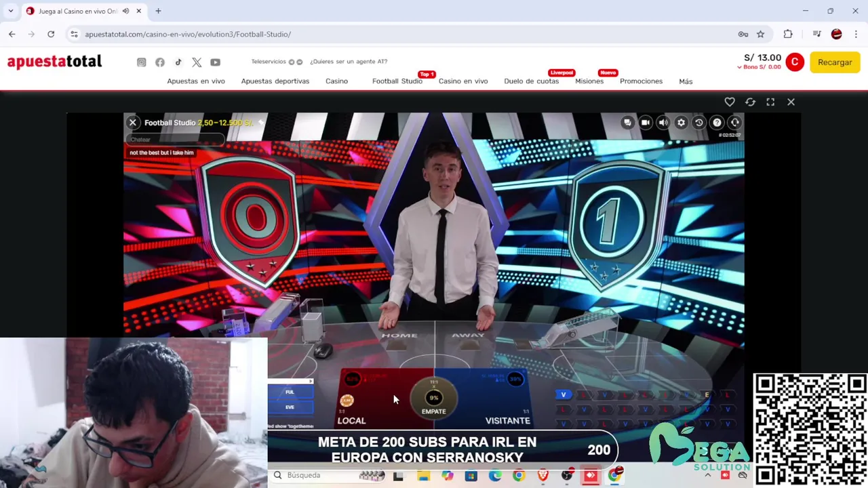
Task: Click the Recargar button
Action: (835, 62)
